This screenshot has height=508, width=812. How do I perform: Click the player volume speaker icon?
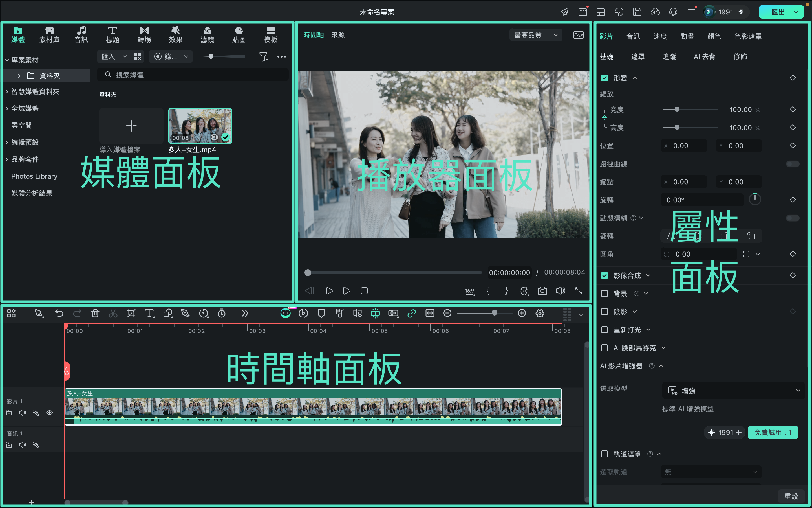[560, 291]
